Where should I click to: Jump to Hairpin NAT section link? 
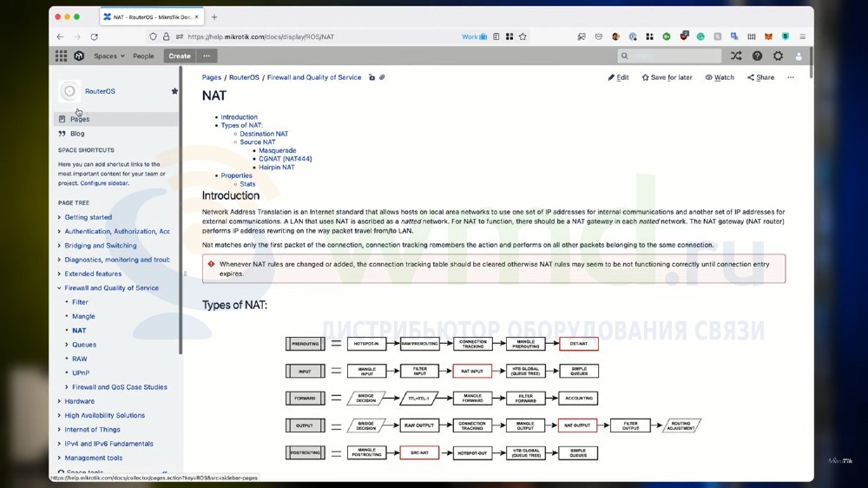[x=277, y=167]
